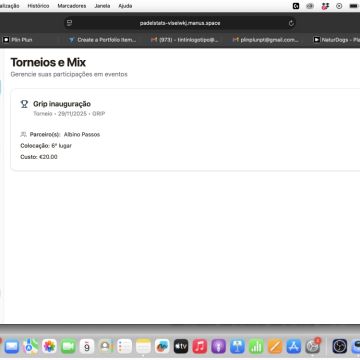Click the Gerencie suas participações subtitle
The height and width of the screenshot is (360, 360).
tap(69, 74)
